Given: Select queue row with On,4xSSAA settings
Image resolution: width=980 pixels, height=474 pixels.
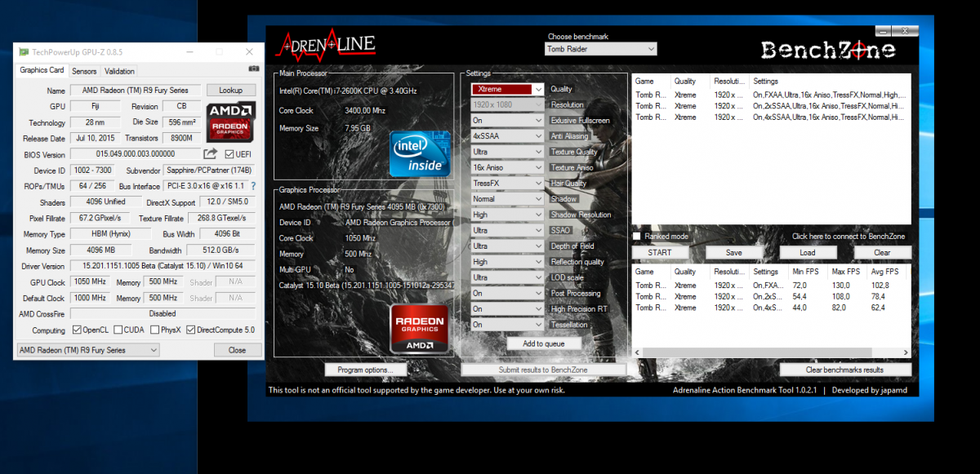Looking at the screenshot, I should pos(771,117).
